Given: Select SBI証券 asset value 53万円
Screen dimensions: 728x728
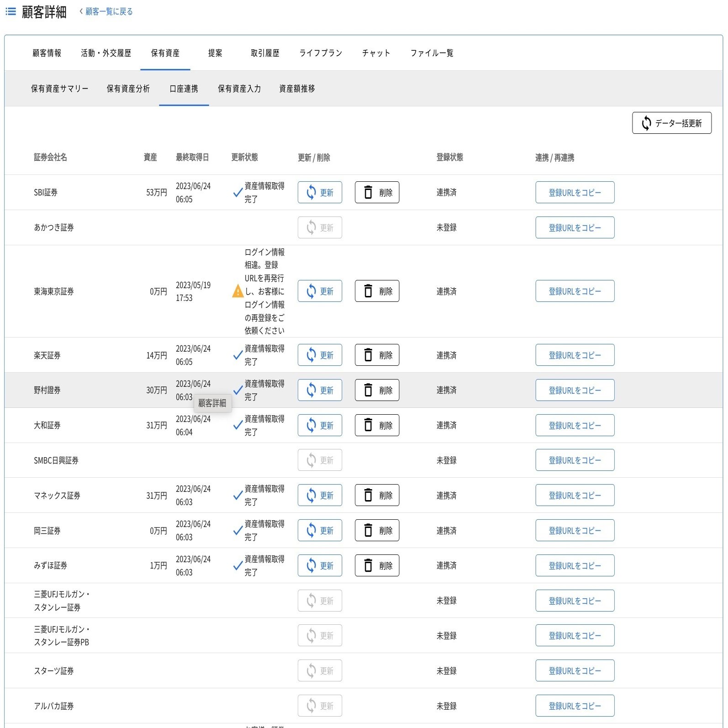Looking at the screenshot, I should click(x=157, y=192).
